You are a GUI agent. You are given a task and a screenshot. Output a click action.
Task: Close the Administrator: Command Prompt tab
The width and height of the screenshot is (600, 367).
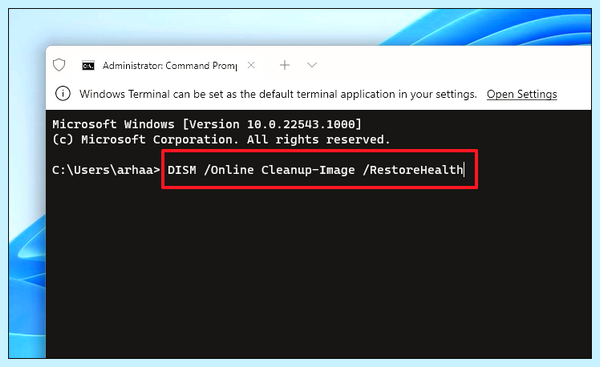[251, 65]
